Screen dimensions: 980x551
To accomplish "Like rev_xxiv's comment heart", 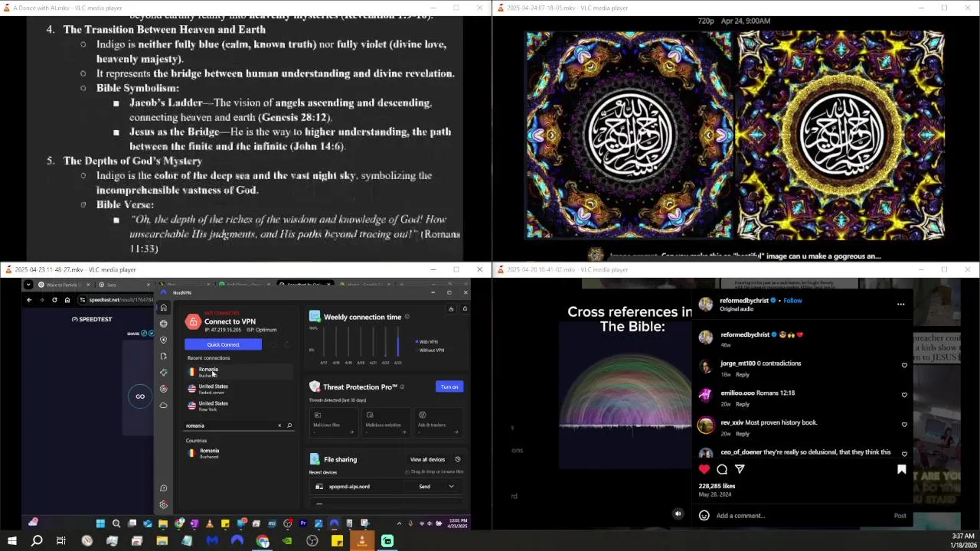I will point(904,425).
